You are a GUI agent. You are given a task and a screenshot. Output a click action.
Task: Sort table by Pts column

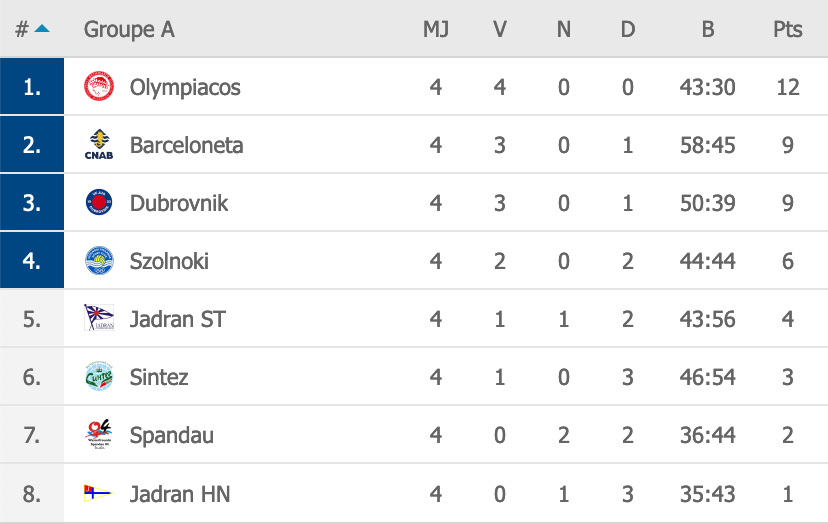(x=787, y=29)
